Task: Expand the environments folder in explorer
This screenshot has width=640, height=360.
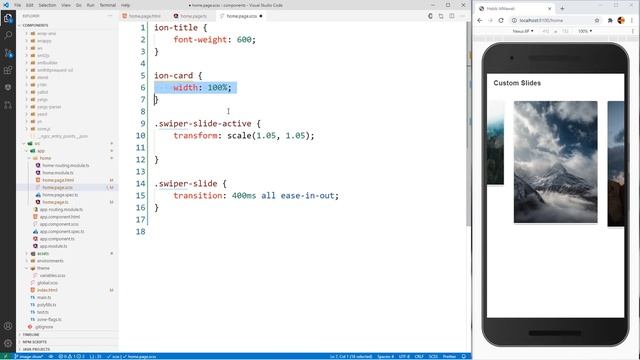Action: click(50, 261)
